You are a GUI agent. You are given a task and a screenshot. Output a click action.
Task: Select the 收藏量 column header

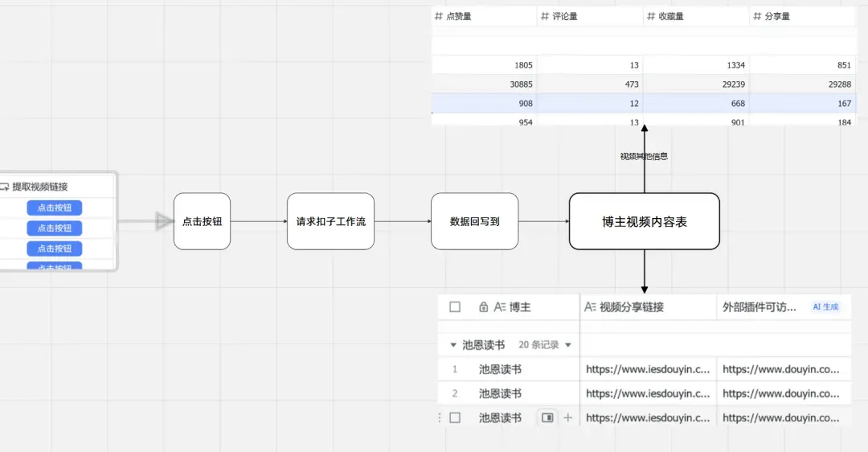[x=670, y=16]
